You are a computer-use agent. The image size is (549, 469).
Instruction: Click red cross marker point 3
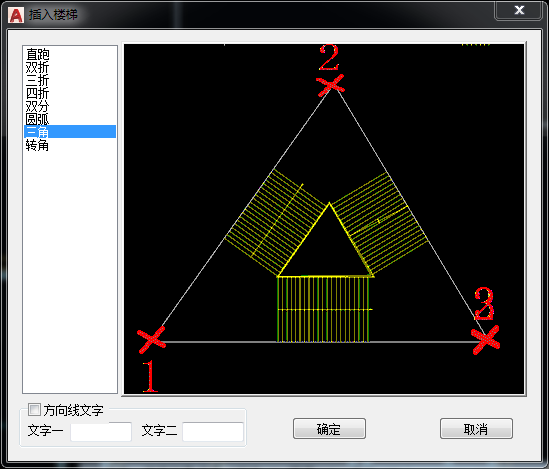point(486,340)
